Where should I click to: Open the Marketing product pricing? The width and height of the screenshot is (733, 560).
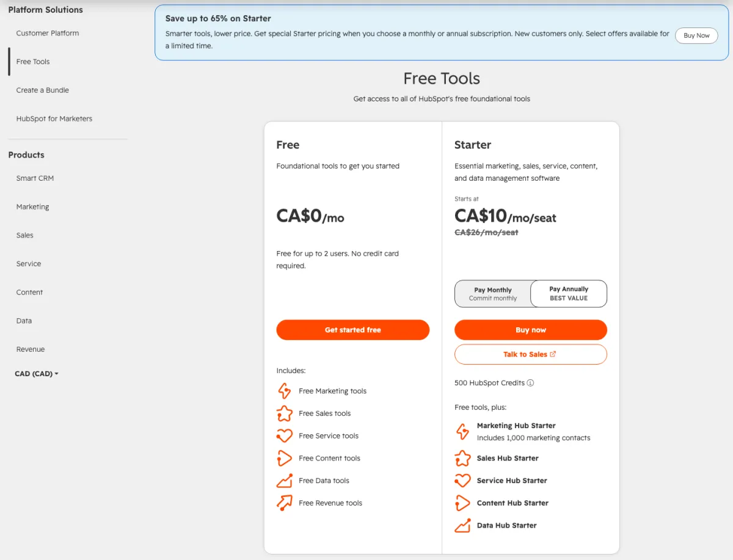click(x=33, y=207)
